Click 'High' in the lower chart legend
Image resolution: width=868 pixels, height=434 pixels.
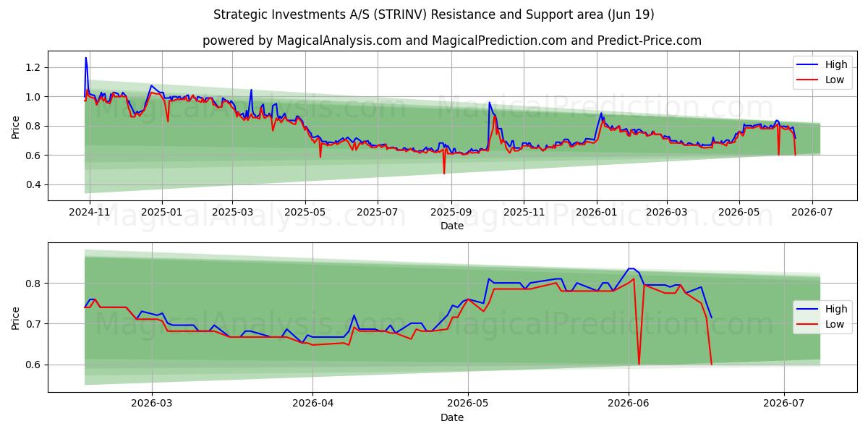click(836, 309)
